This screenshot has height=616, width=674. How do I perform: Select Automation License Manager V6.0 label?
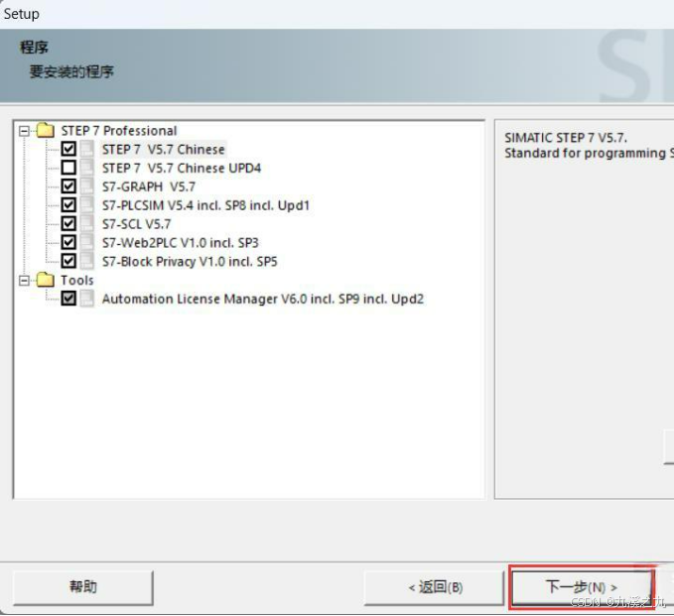coord(263,299)
